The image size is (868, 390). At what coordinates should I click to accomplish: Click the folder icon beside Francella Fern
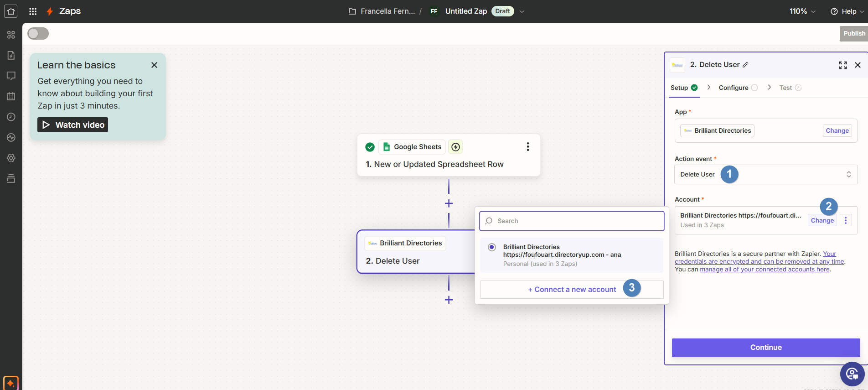point(352,11)
